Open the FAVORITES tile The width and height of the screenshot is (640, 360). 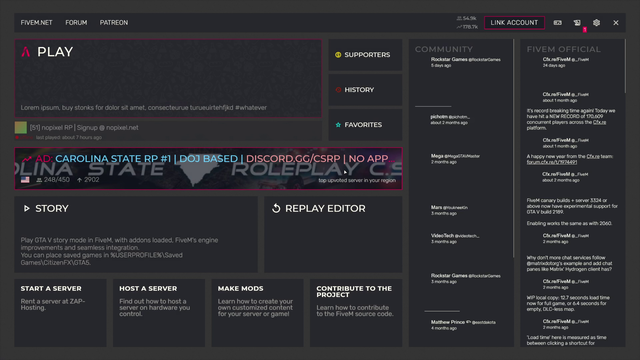(x=365, y=124)
